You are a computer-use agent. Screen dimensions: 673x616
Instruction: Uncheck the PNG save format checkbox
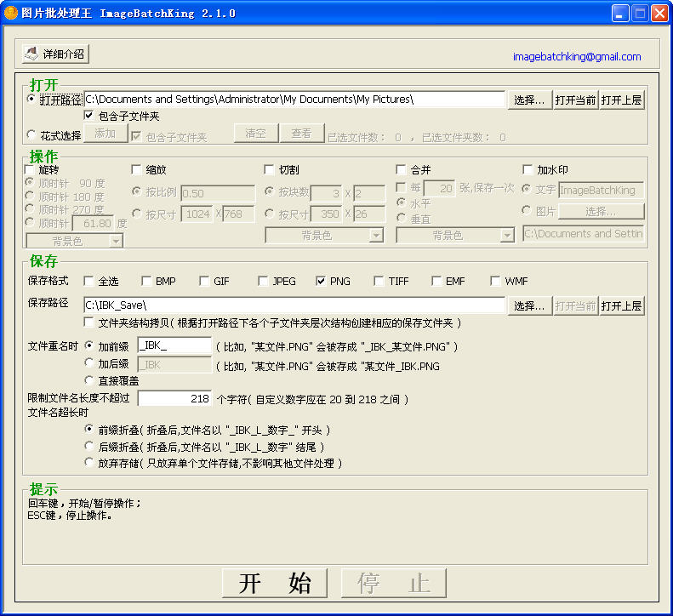point(321,281)
